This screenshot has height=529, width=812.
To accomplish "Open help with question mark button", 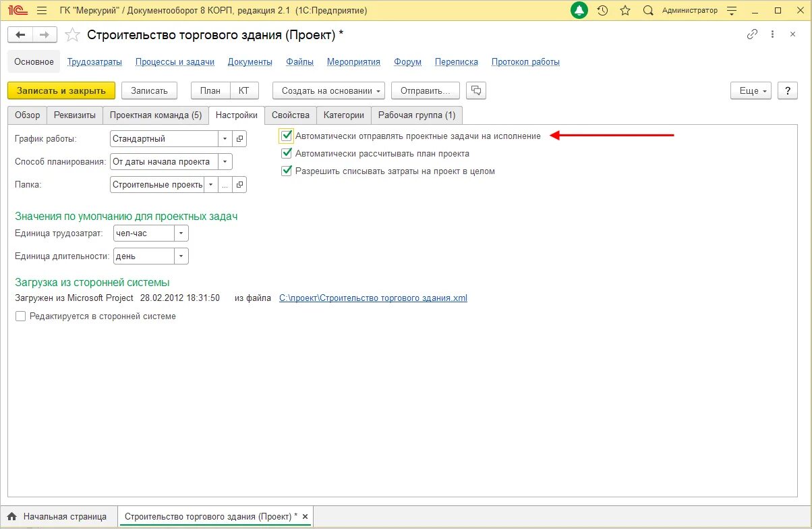I will (x=788, y=91).
